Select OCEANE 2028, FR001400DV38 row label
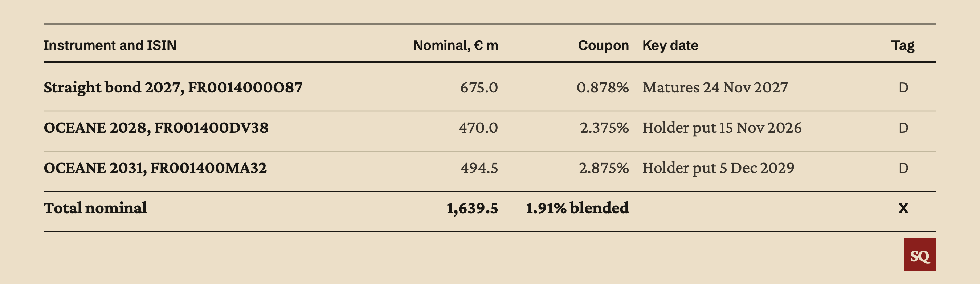 [x=156, y=128]
